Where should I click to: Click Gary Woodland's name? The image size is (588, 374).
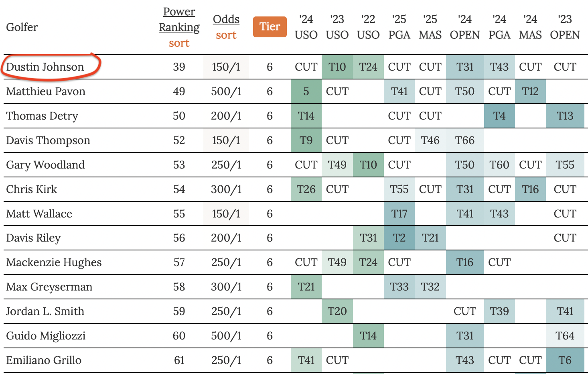pos(45,165)
